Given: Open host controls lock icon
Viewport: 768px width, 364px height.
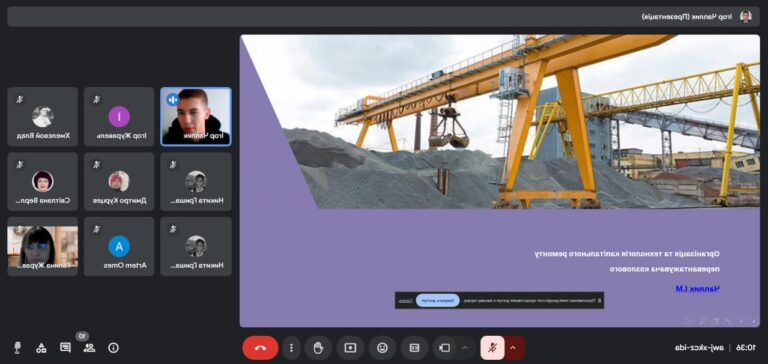Looking at the screenshot, I should pyautogui.click(x=17, y=348).
